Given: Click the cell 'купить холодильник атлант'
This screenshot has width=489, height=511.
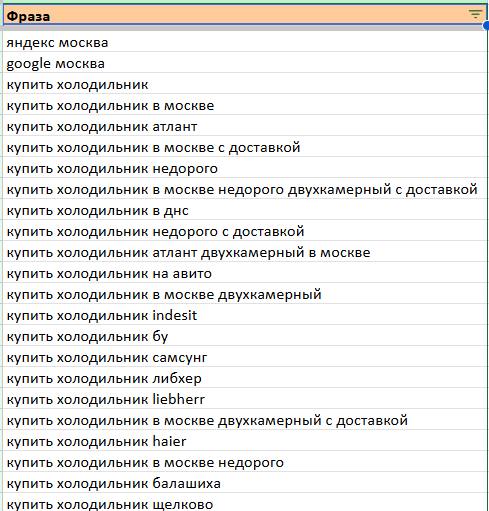Looking at the screenshot, I should [x=245, y=125].
